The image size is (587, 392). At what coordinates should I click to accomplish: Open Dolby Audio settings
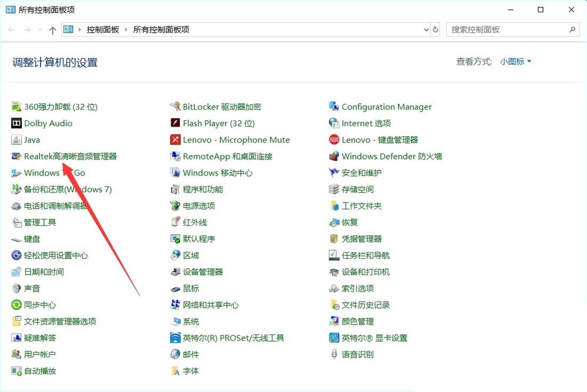pos(48,123)
